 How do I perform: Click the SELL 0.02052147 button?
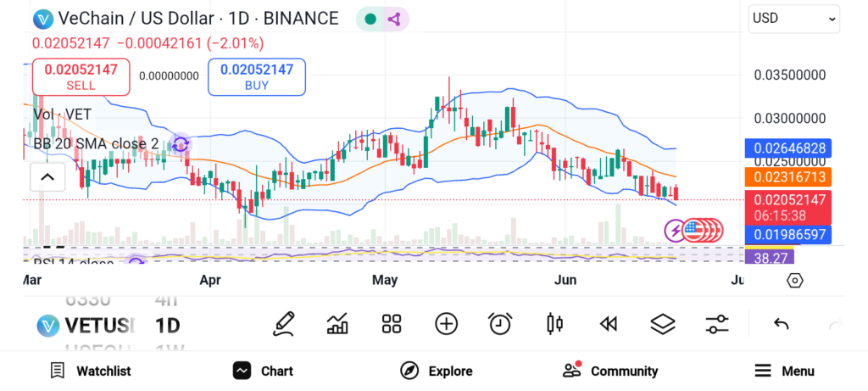pos(81,77)
